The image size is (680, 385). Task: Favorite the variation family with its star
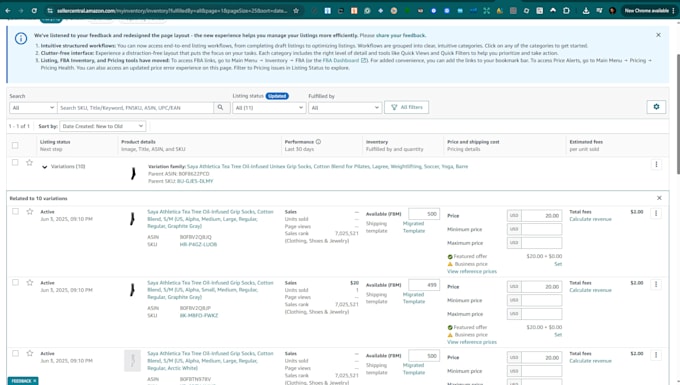(29, 163)
